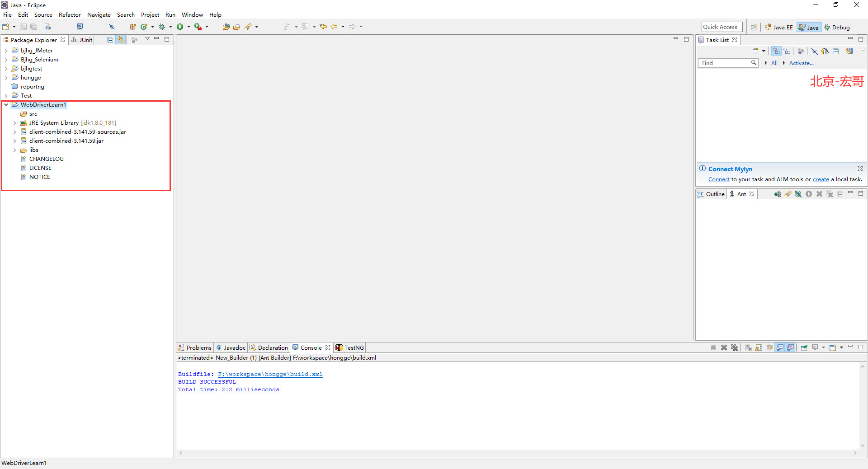Click the Run External Tools icon

coord(198,27)
